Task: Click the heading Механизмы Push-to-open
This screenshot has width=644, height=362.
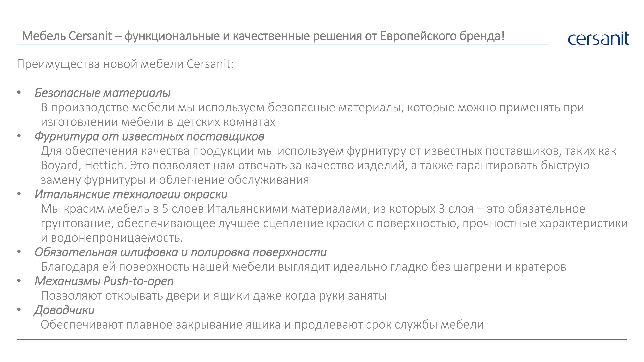Action: (104, 281)
